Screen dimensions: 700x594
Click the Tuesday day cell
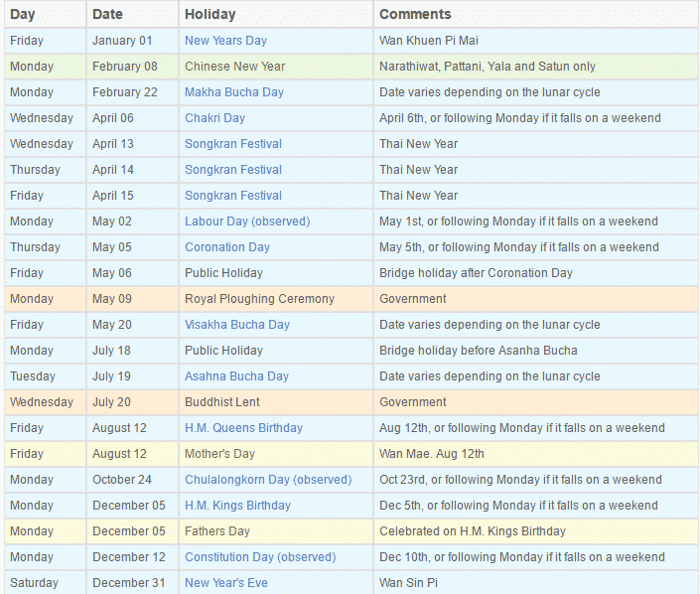[x=45, y=376]
